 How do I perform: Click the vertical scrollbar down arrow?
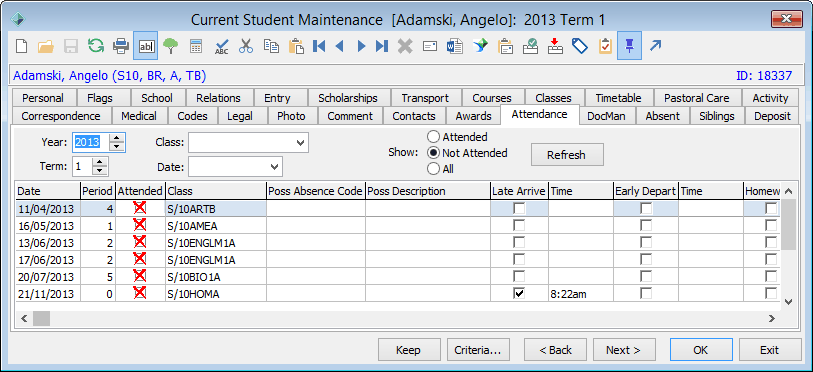788,301
